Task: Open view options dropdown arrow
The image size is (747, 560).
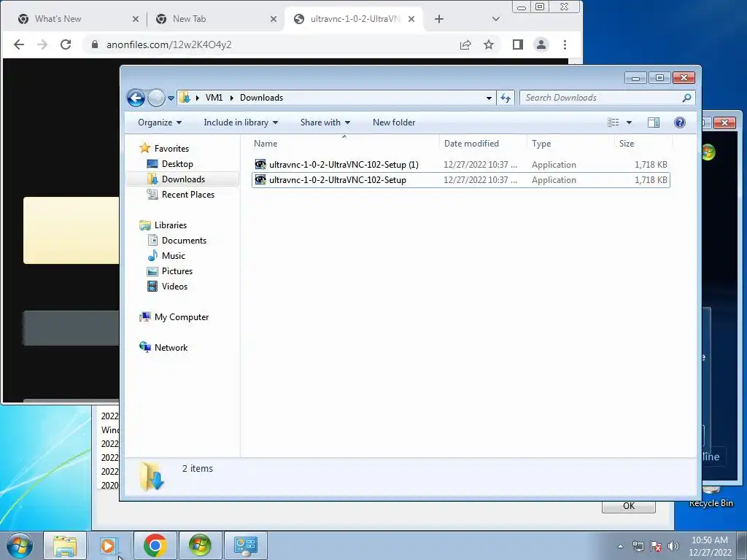Action: pos(629,122)
